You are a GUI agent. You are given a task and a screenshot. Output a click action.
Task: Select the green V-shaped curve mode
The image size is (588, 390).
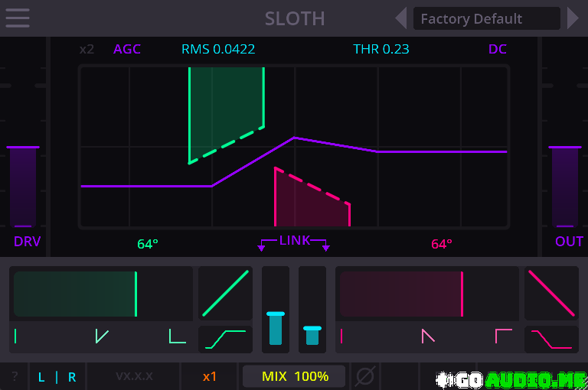coord(101,336)
